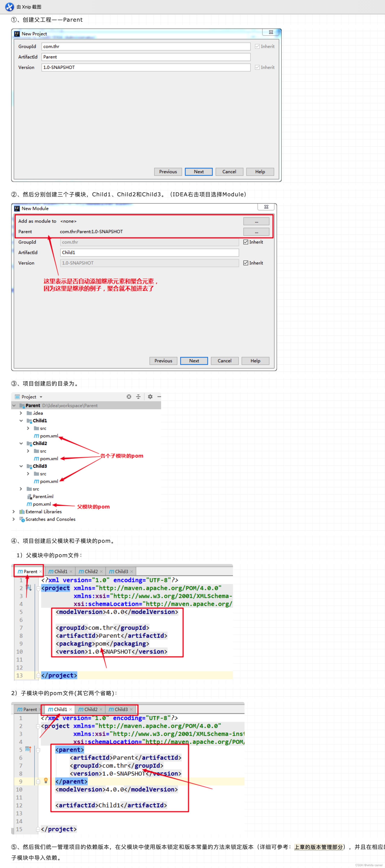The height and width of the screenshot is (868, 385).
Task: Open the Project view dropdown arrow
Action: (41, 397)
